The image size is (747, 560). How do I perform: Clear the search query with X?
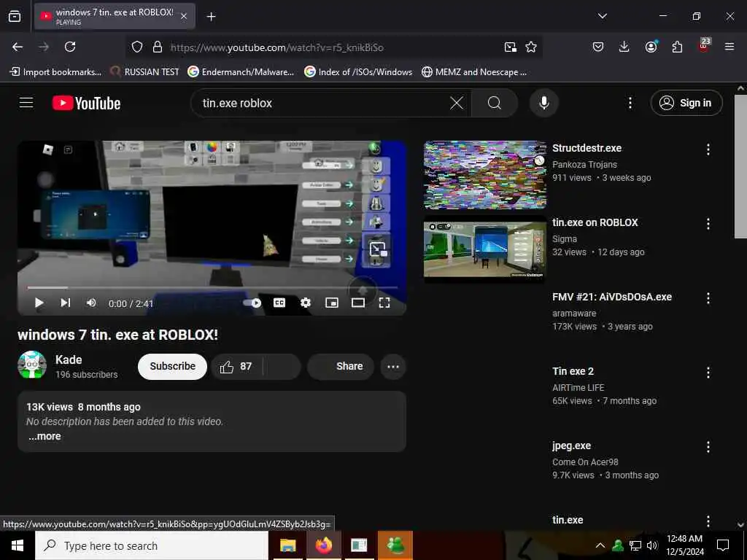[x=457, y=103]
